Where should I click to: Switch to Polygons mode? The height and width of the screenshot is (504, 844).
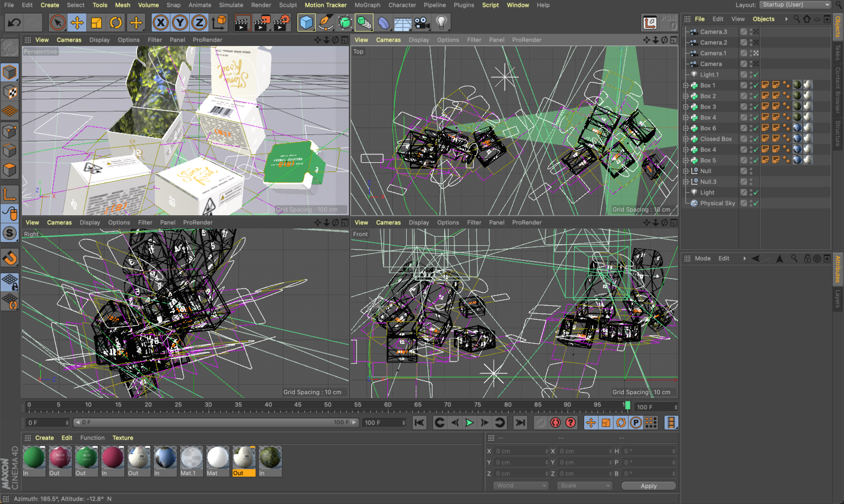tap(10, 170)
